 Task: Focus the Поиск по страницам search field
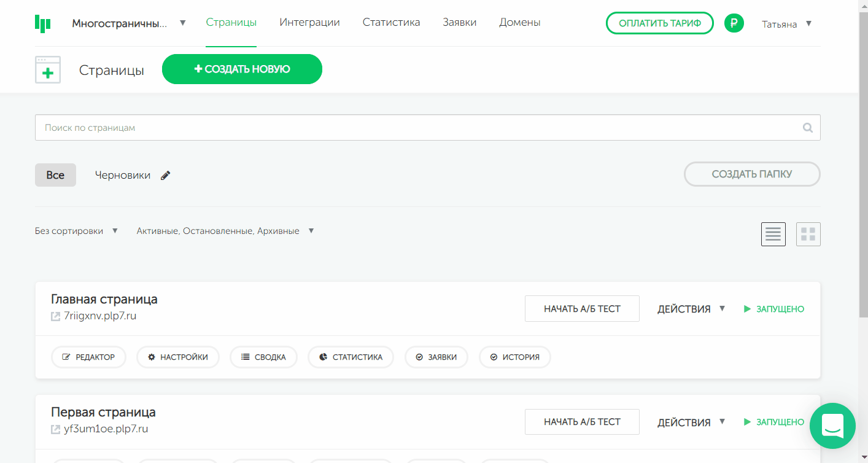point(417,128)
